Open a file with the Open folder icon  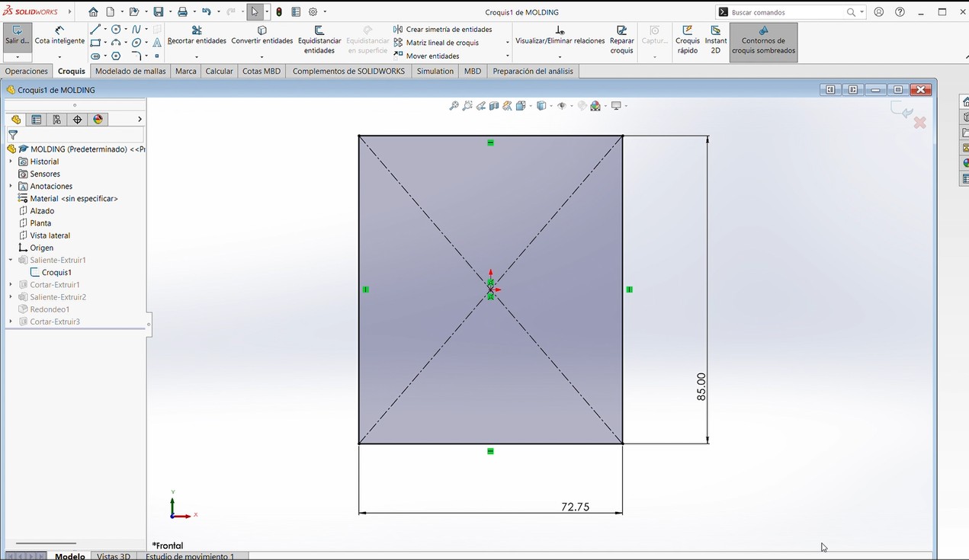point(134,12)
